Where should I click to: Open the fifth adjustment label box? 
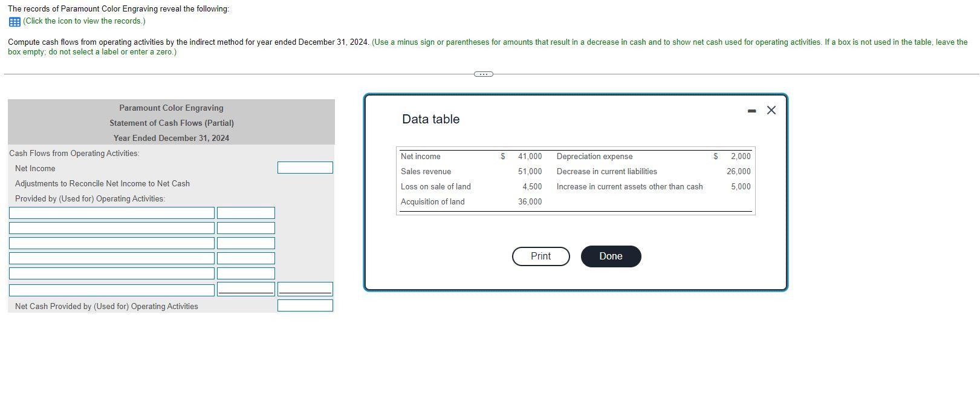click(112, 273)
